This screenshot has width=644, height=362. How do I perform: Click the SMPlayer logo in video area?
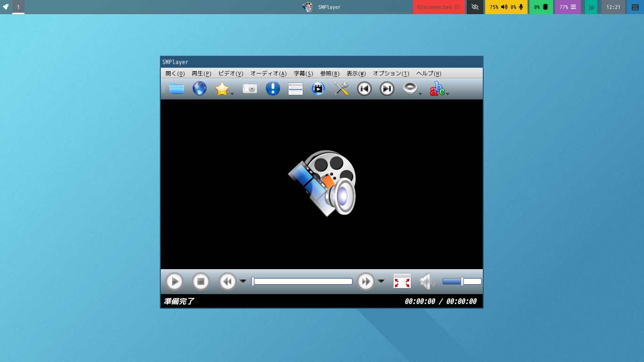point(322,183)
